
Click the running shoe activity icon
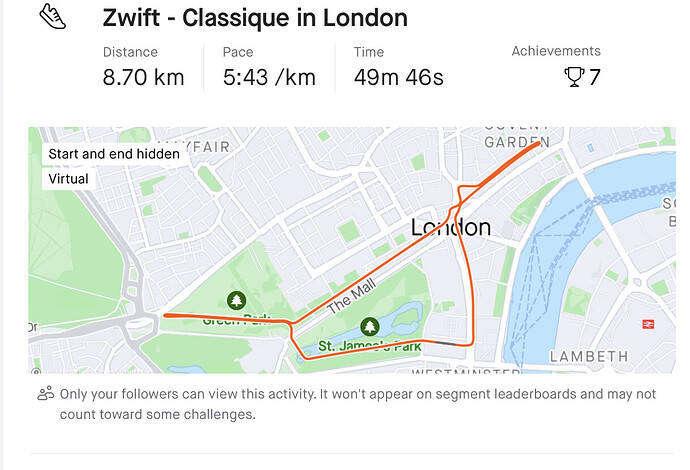pyautogui.click(x=52, y=17)
